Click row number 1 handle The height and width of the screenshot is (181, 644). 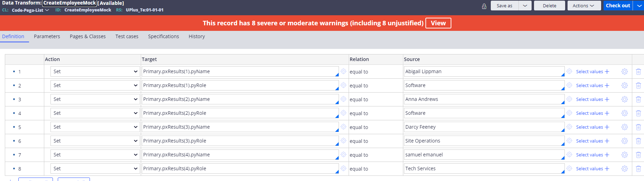(x=17, y=72)
